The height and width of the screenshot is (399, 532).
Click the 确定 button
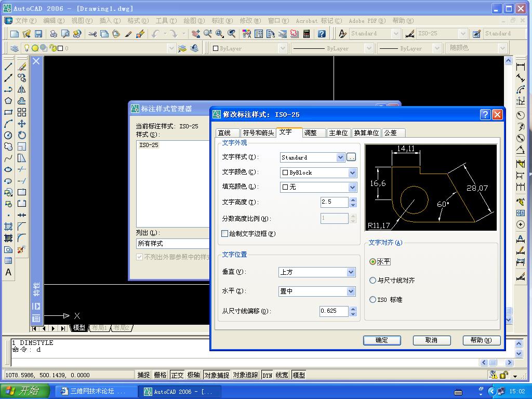coord(382,340)
